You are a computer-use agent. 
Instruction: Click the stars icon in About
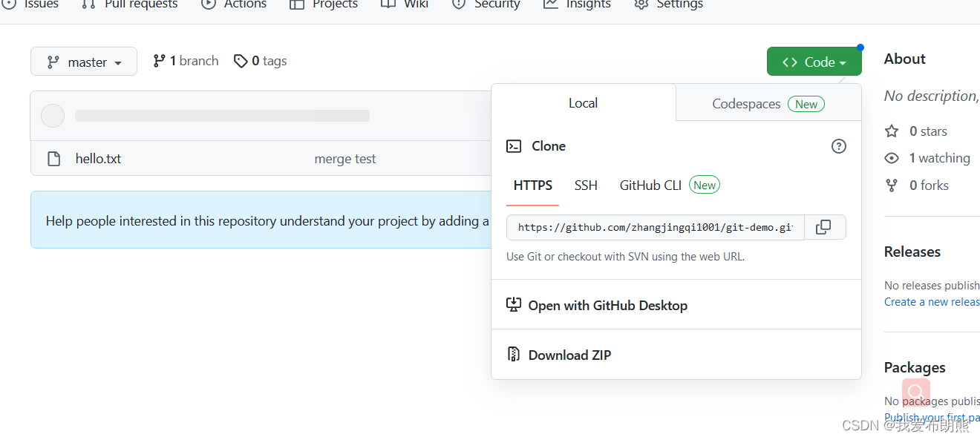[892, 131]
